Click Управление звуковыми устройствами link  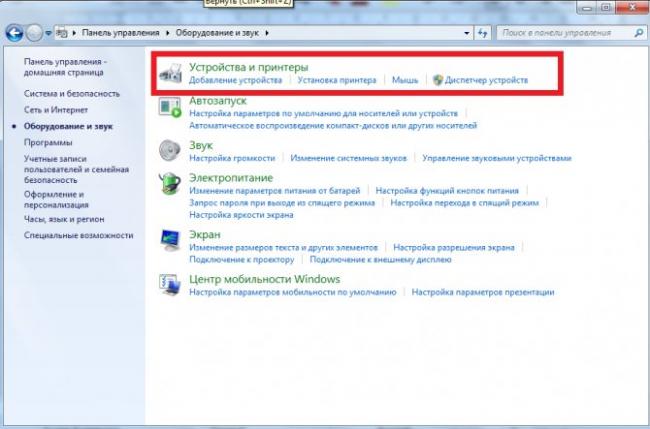coord(497,158)
